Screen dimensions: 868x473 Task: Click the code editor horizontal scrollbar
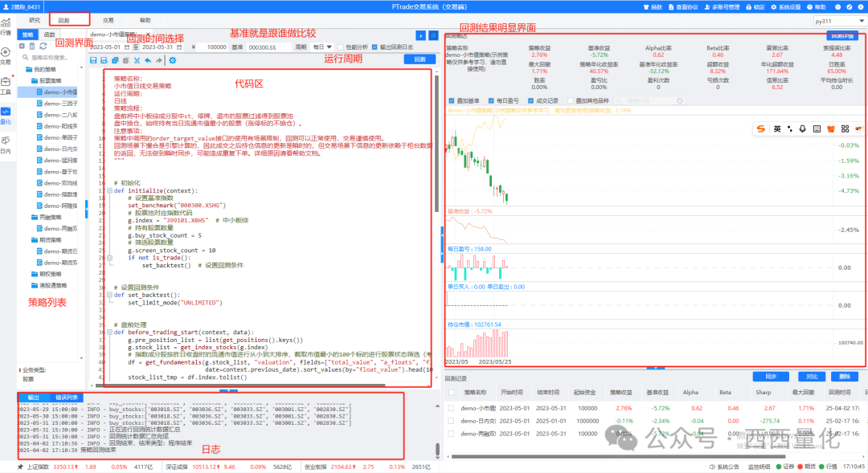[241, 385]
